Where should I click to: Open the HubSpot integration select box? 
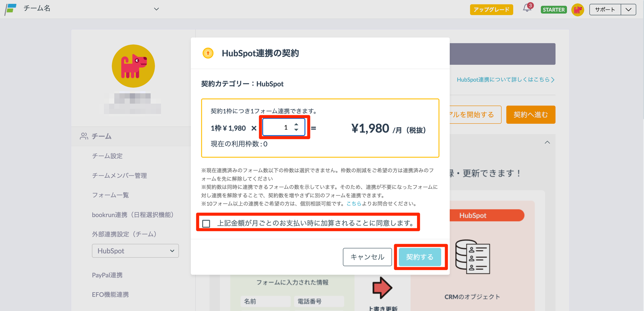coord(135,251)
